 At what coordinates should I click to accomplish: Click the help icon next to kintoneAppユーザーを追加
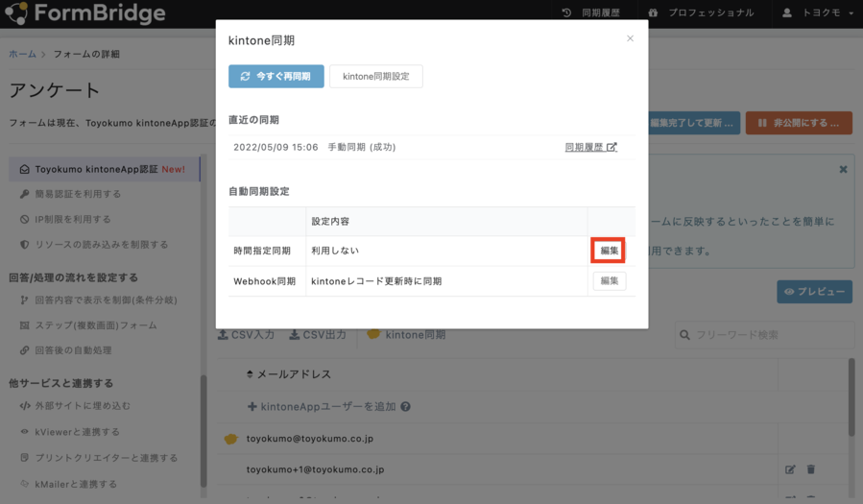[x=406, y=407]
